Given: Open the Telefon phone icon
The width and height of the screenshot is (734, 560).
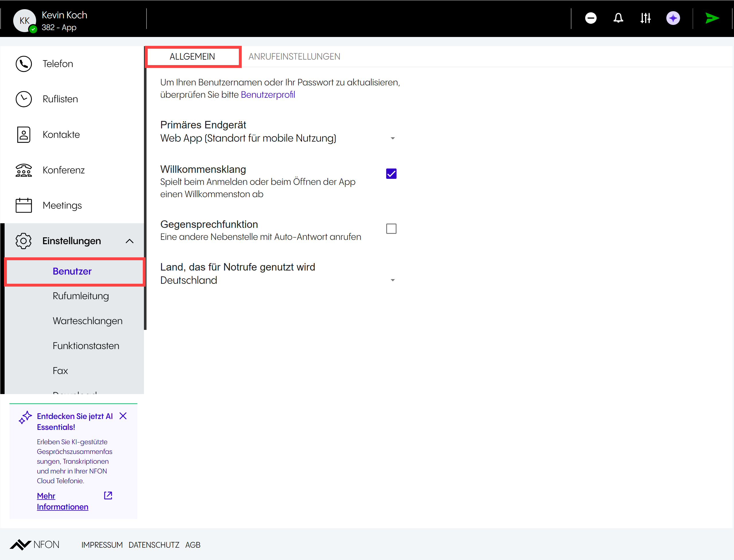Looking at the screenshot, I should tap(24, 64).
